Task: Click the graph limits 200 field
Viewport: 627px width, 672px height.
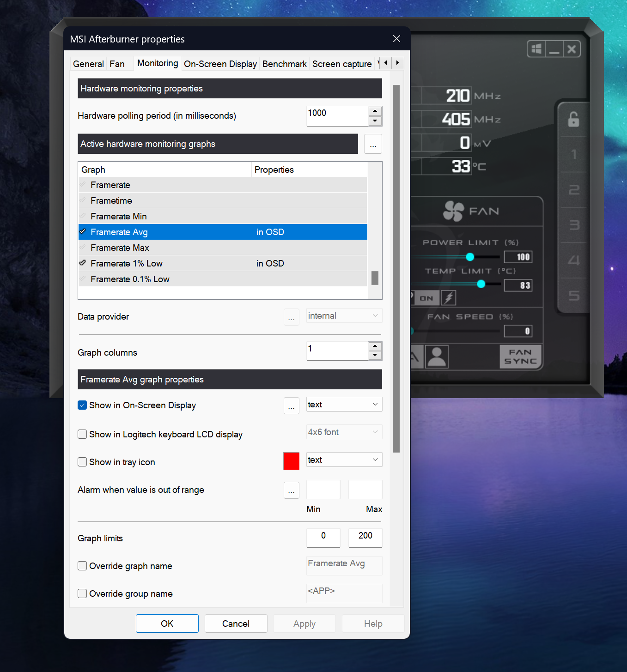Action: click(365, 538)
